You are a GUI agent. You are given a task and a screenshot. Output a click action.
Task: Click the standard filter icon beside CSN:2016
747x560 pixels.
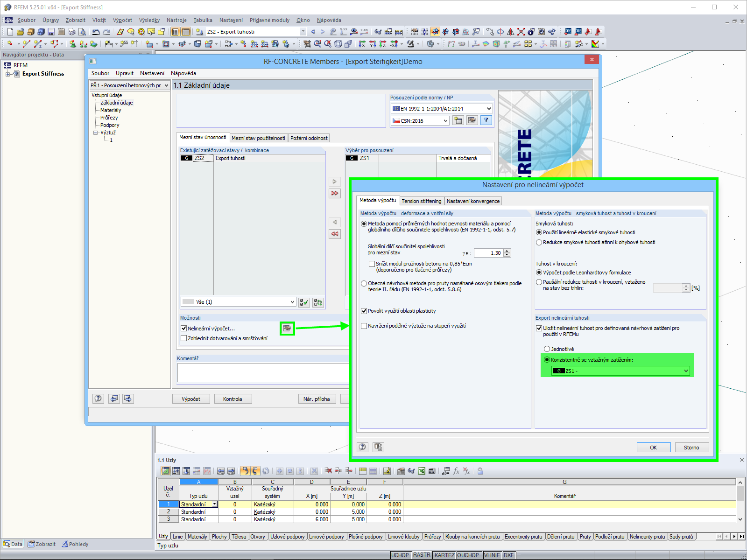(x=486, y=120)
